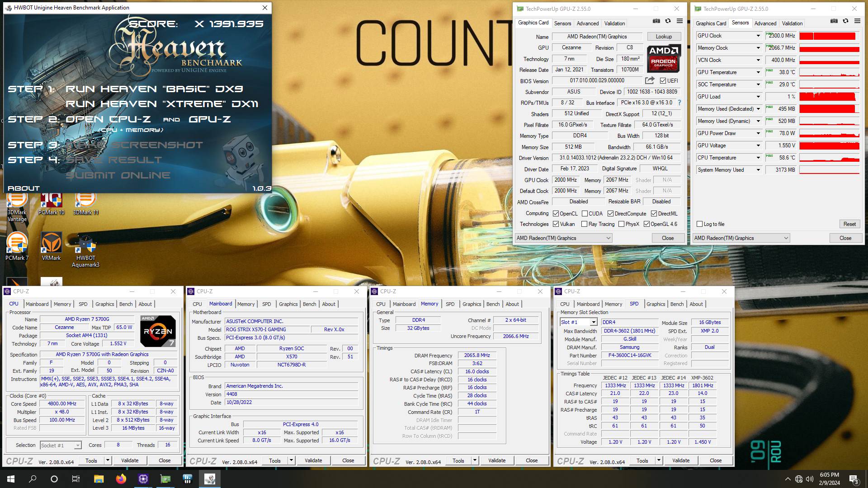The image size is (868, 488).
Task: Open the Windows Start menu
Action: pyautogui.click(x=11, y=479)
